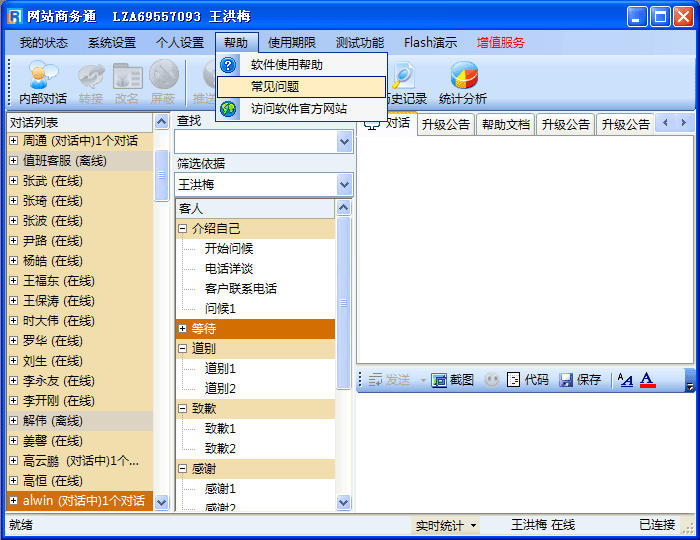
Task: Click the 代码 code icon
Action: click(x=527, y=380)
